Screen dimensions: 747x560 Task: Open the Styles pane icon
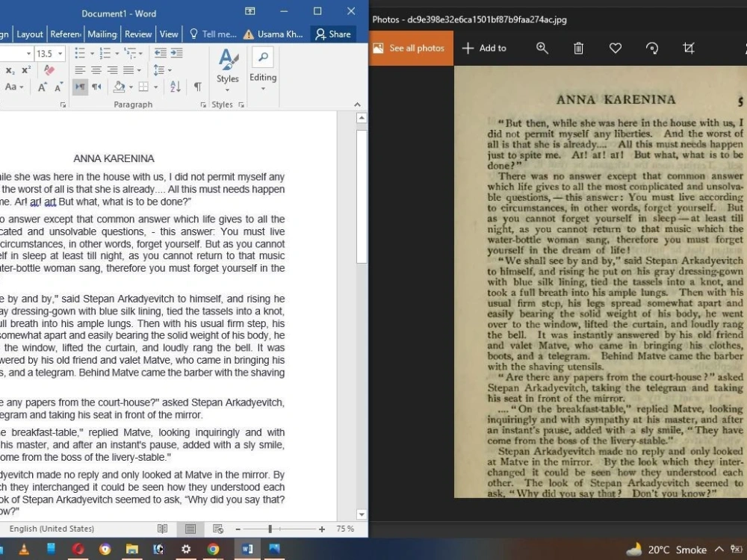(228, 71)
